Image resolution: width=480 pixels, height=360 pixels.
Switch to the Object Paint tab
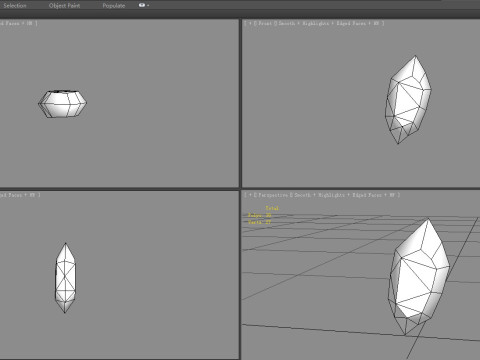pyautogui.click(x=64, y=6)
